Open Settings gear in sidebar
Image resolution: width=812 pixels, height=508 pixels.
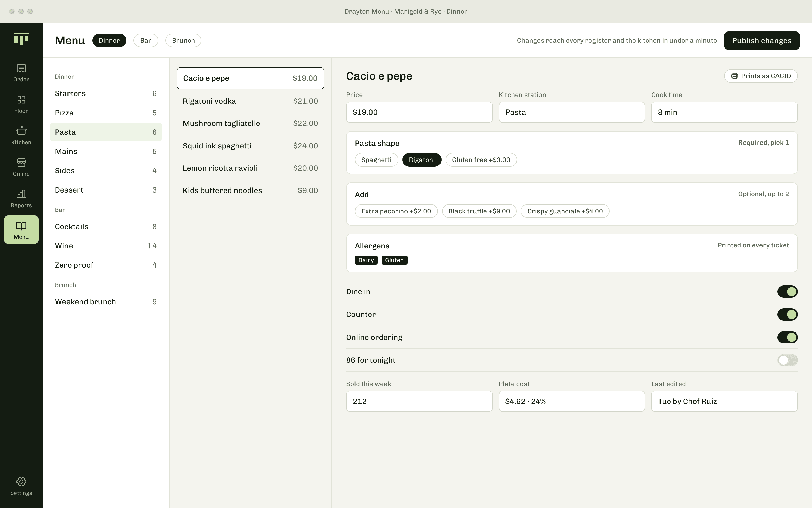21,486
